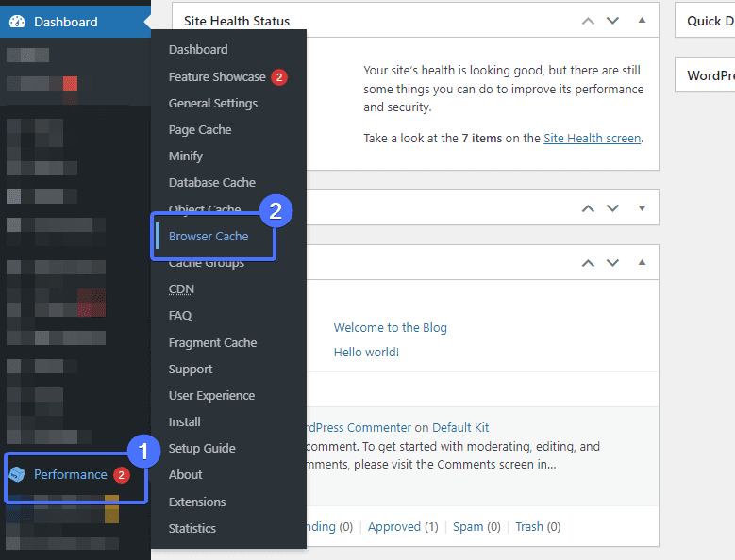Open Feature Showcase submenu item

[x=217, y=76]
